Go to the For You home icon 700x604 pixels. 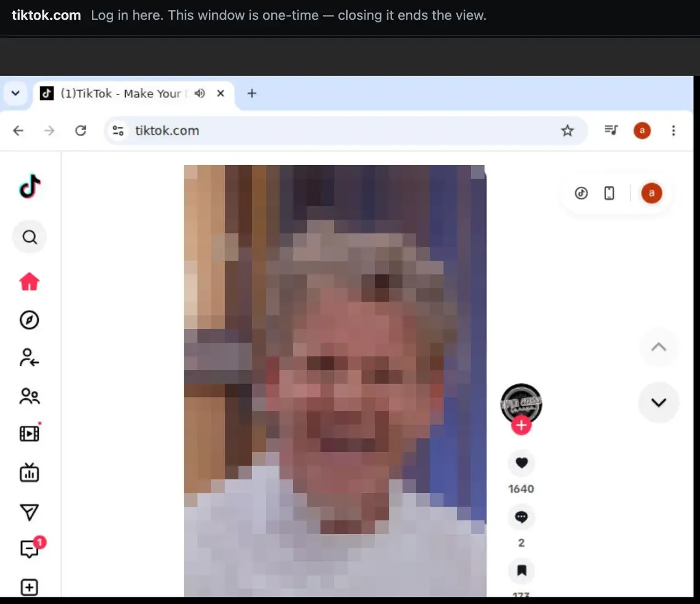click(30, 282)
